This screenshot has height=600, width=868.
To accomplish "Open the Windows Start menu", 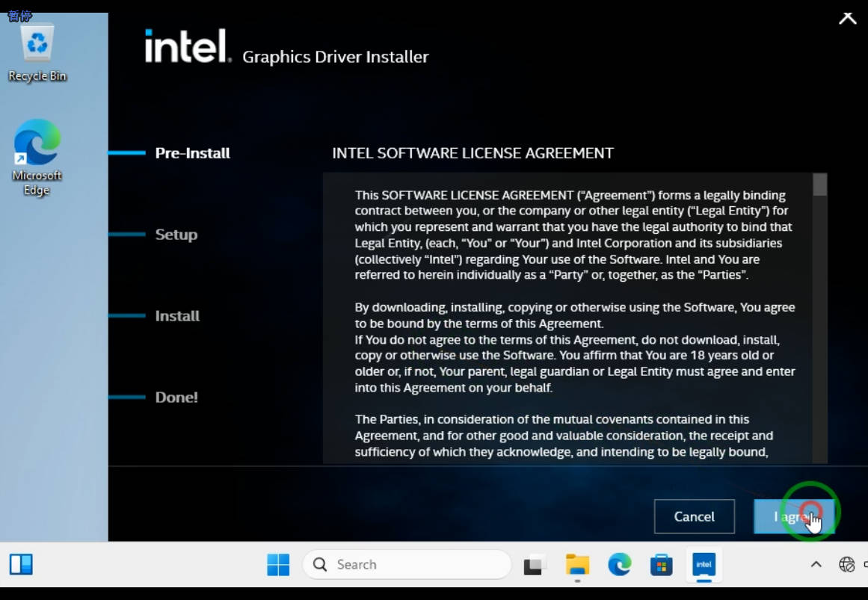I will 278,564.
